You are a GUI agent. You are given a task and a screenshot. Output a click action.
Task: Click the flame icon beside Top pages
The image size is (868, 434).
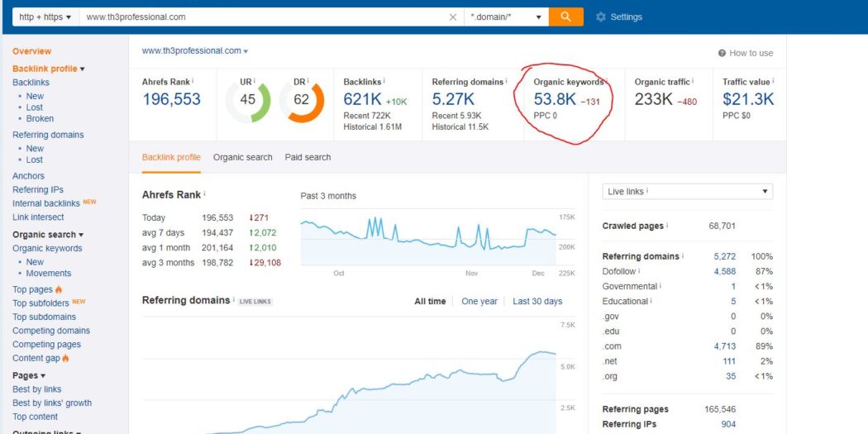[59, 289]
